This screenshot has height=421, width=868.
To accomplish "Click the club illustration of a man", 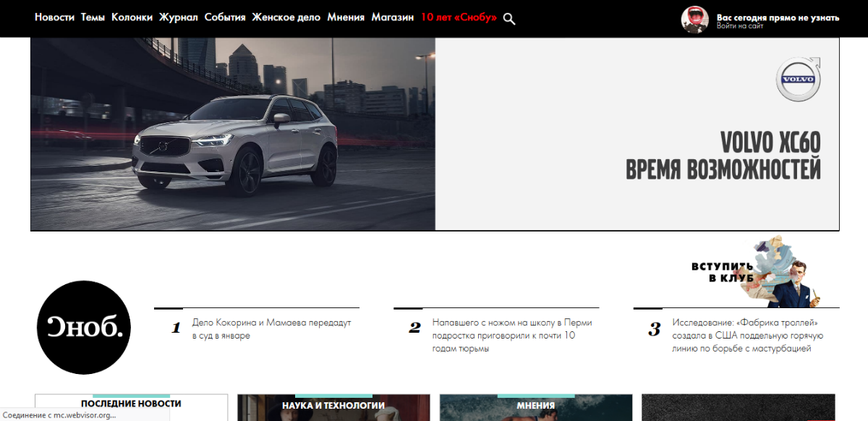I will coord(779,272).
